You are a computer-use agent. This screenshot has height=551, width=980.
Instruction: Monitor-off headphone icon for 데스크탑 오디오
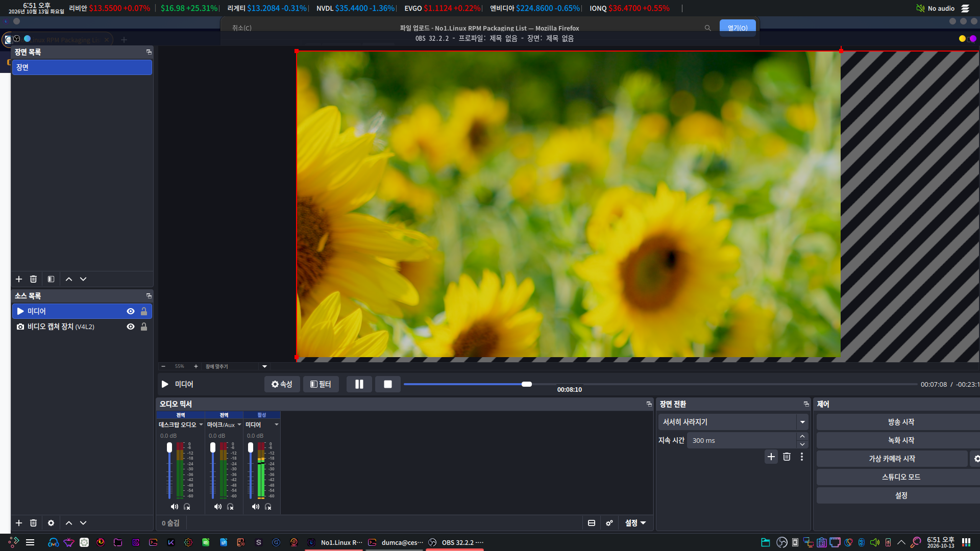click(187, 507)
